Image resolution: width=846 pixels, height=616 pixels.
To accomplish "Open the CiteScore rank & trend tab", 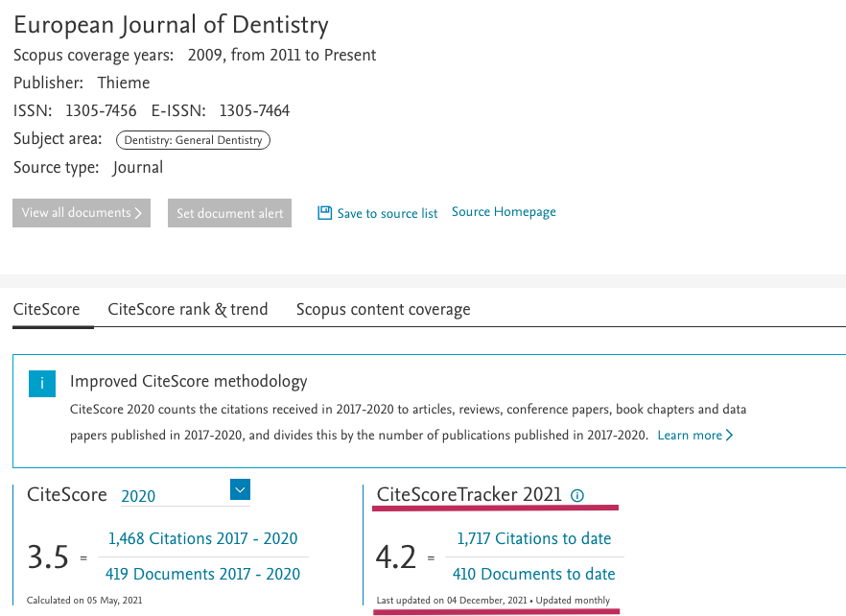I will coord(188,309).
